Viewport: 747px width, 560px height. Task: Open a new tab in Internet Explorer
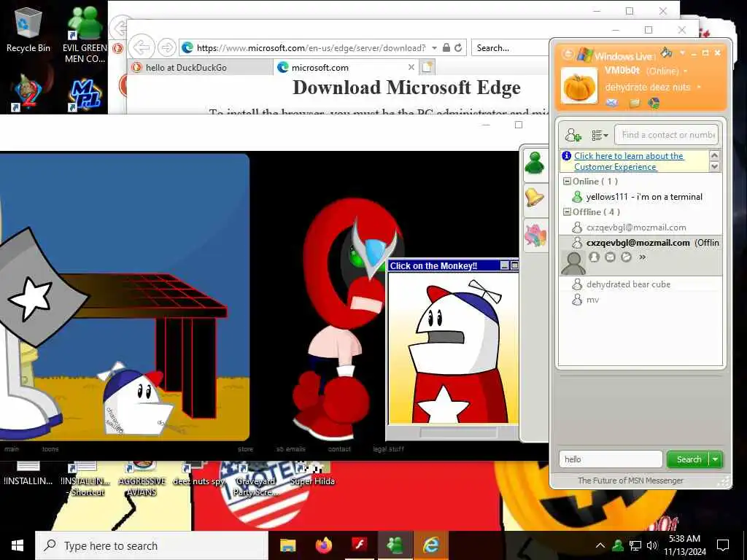point(427,68)
